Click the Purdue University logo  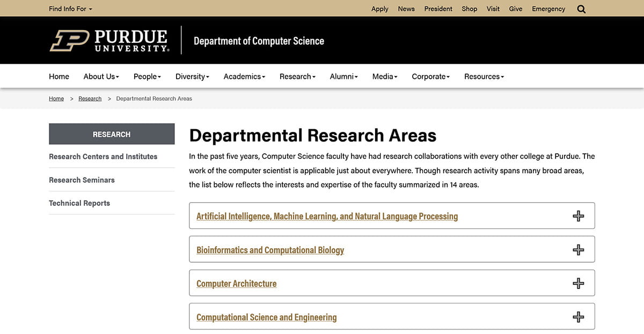coord(109,40)
